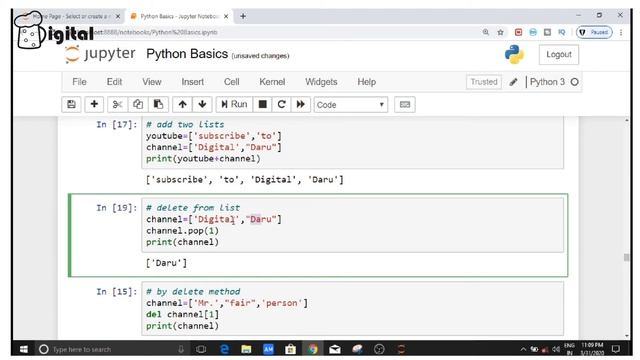
Task: Click the zoom magnifier icon in address bar
Action: pos(486,32)
